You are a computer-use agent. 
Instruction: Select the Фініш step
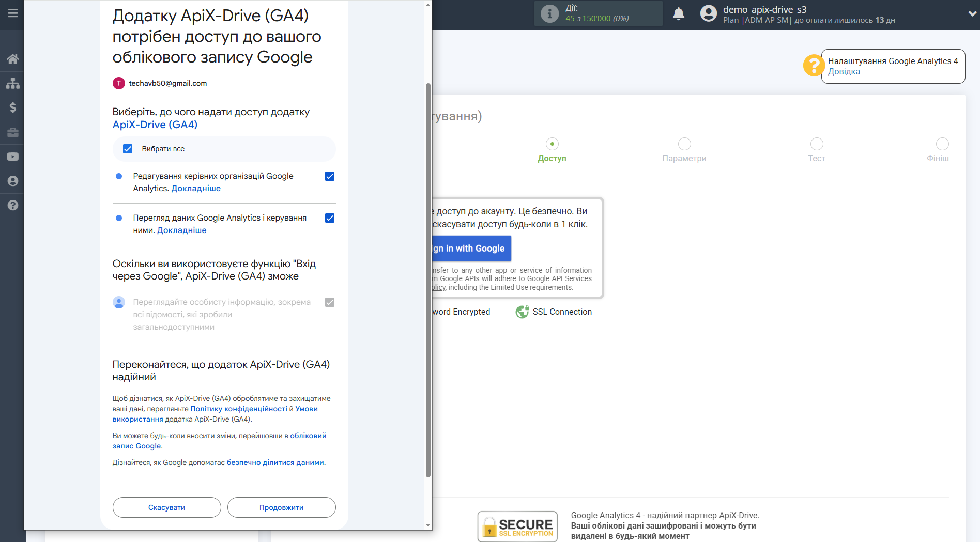(x=938, y=150)
